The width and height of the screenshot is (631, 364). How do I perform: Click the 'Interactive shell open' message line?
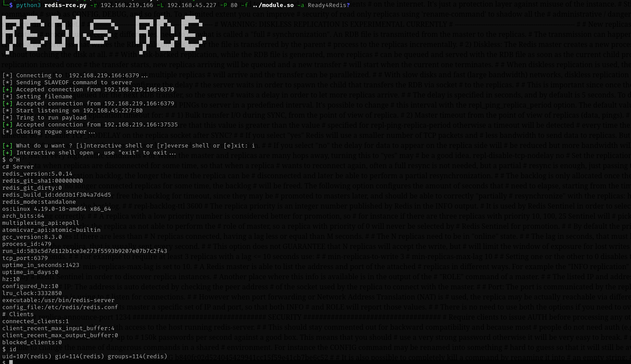click(89, 153)
